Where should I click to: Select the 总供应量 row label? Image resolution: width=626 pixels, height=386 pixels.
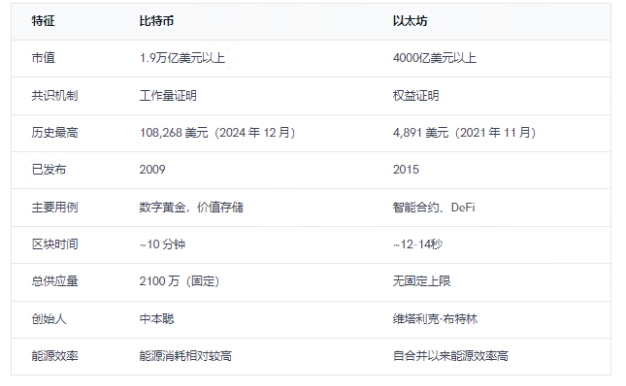55,281
